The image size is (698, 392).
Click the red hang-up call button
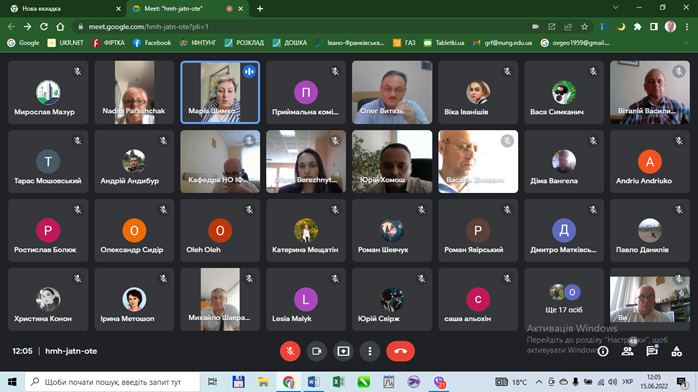400,351
